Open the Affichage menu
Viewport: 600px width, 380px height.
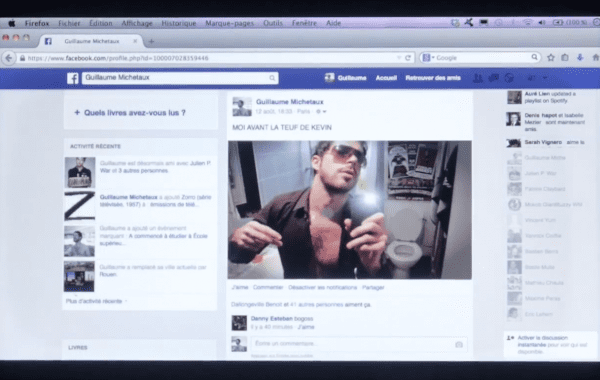137,23
